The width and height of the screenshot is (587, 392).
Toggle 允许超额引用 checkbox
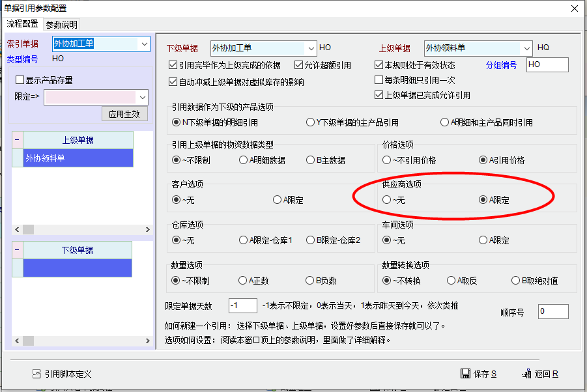[299, 65]
